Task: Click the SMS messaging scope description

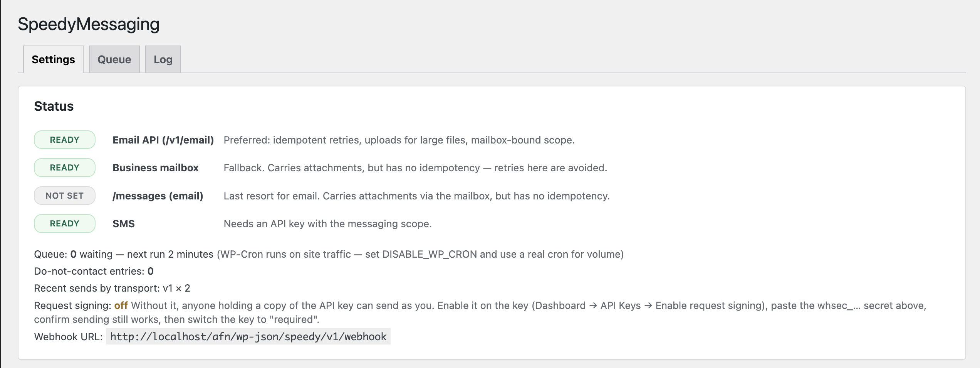Action: tap(327, 224)
